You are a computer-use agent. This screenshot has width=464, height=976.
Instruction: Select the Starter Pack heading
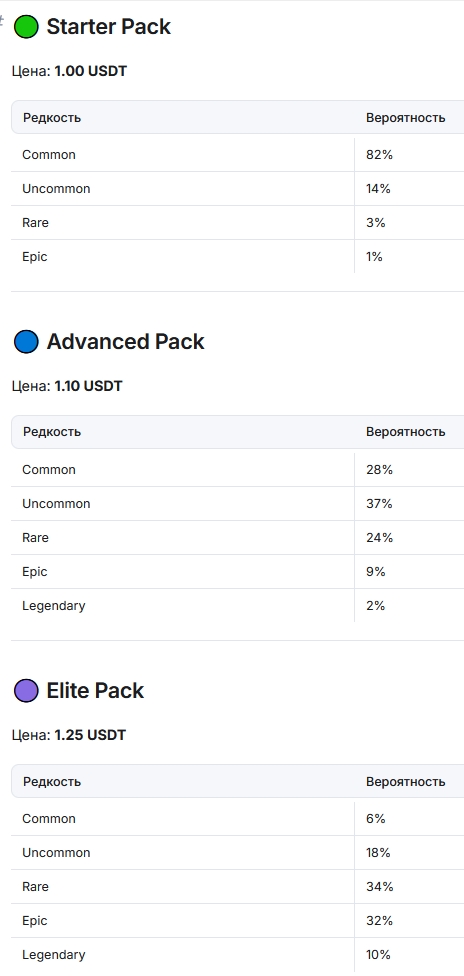[x=108, y=27]
